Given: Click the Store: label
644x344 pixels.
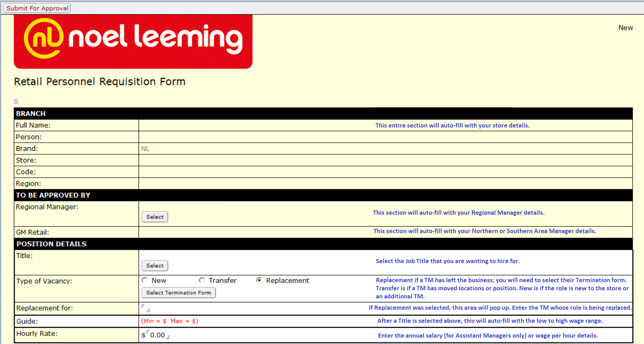Looking at the screenshot, I should click(26, 160).
